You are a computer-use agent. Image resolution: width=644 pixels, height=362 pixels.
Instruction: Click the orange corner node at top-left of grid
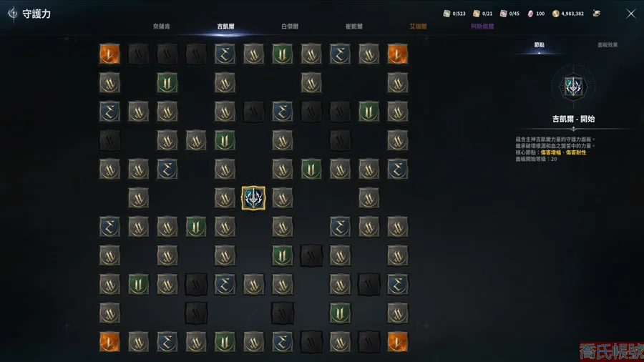109,54
